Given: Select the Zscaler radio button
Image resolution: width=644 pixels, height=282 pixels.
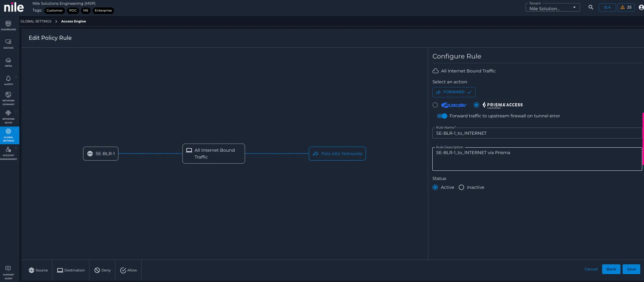Looking at the screenshot, I should click(435, 105).
